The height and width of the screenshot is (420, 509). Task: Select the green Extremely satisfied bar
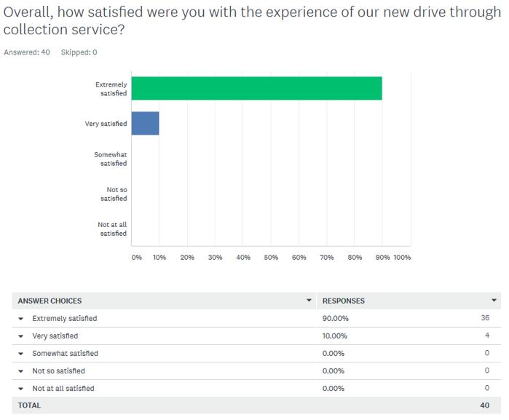click(256, 88)
